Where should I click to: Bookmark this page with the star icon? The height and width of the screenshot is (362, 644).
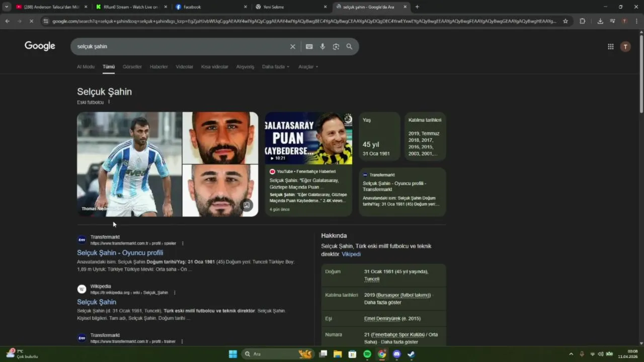566,21
